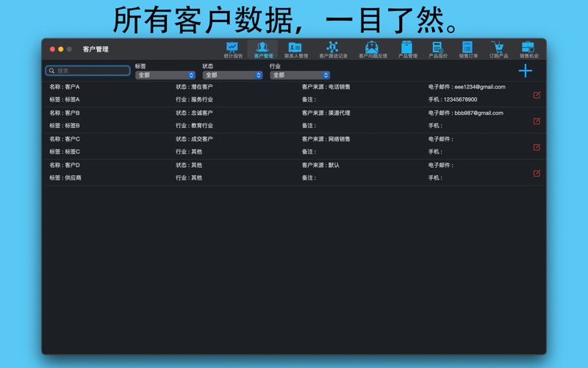Focus the 搜索 search input field
The height and width of the screenshot is (368, 588).
pos(87,71)
